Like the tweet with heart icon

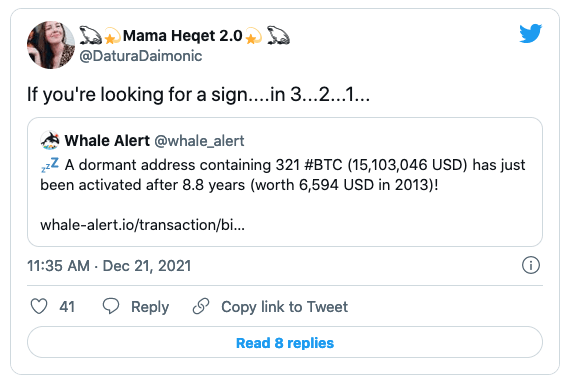click(x=39, y=306)
